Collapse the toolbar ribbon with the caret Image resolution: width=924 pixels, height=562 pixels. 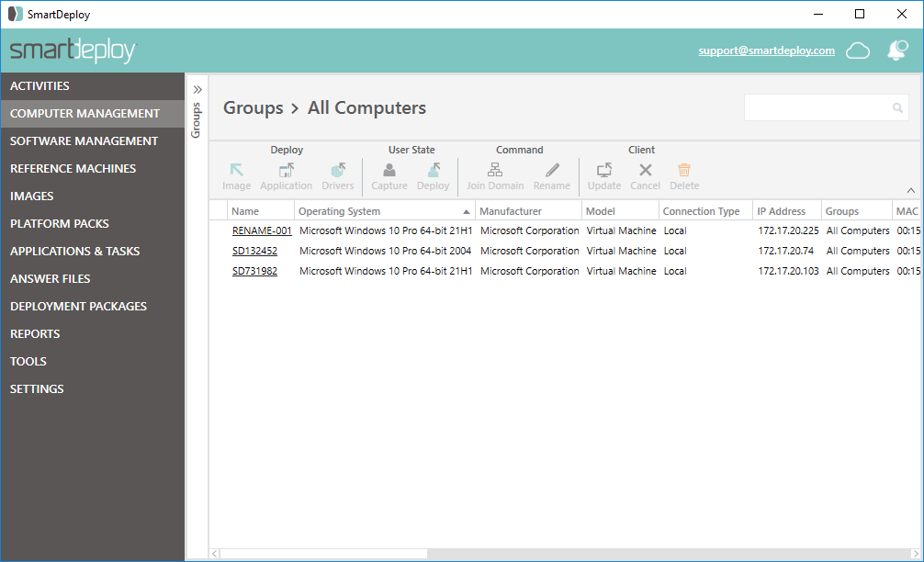coord(910,190)
